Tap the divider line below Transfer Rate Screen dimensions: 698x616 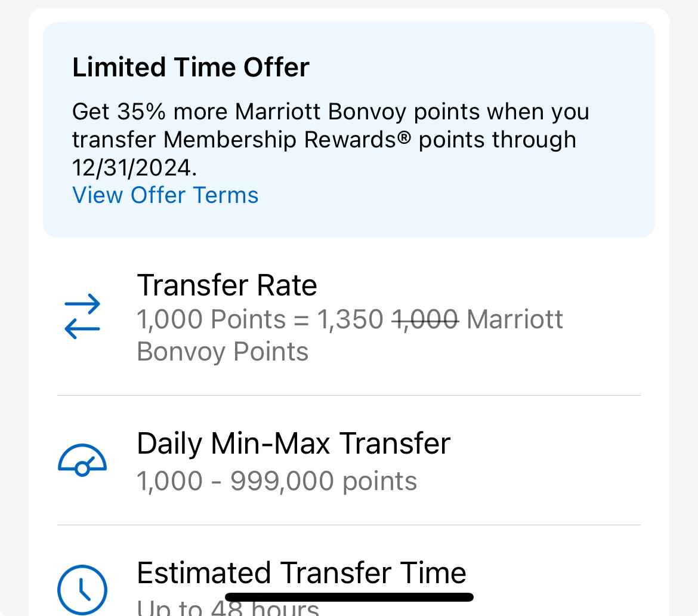[x=349, y=396]
